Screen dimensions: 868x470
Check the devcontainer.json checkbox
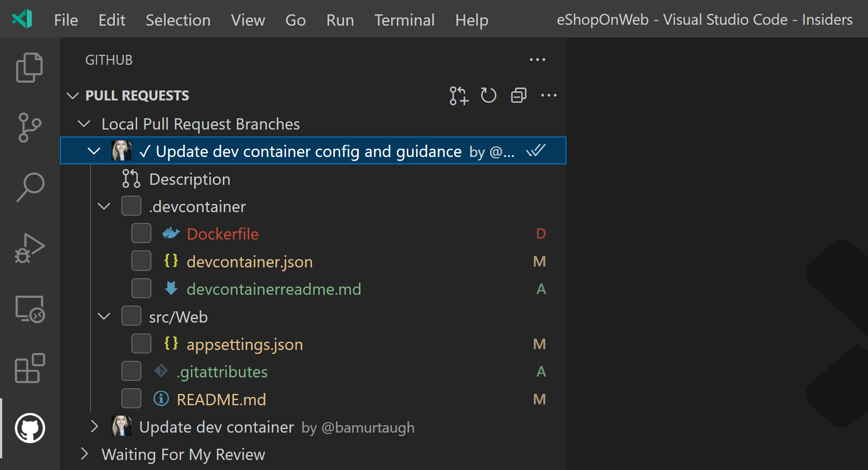click(141, 260)
